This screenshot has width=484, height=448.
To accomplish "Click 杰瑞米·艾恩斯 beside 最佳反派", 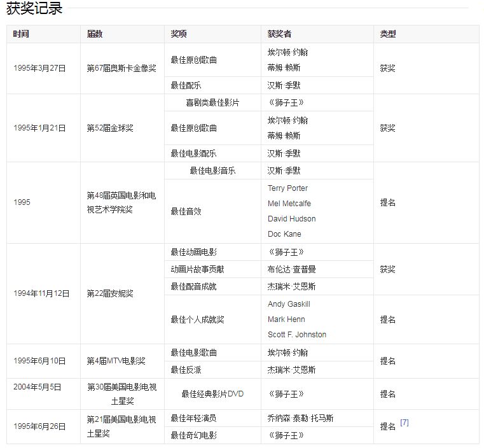I will click(291, 370).
